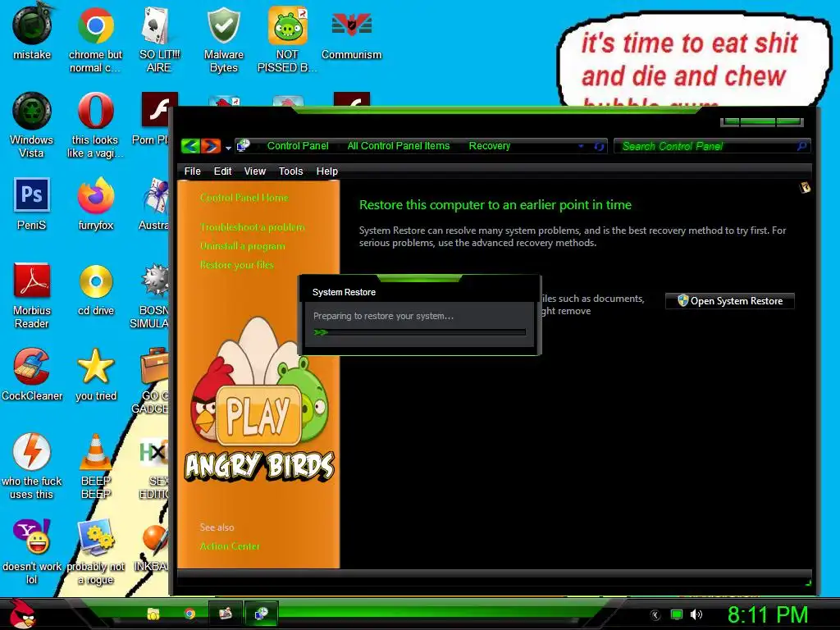Open the View menu

(254, 171)
